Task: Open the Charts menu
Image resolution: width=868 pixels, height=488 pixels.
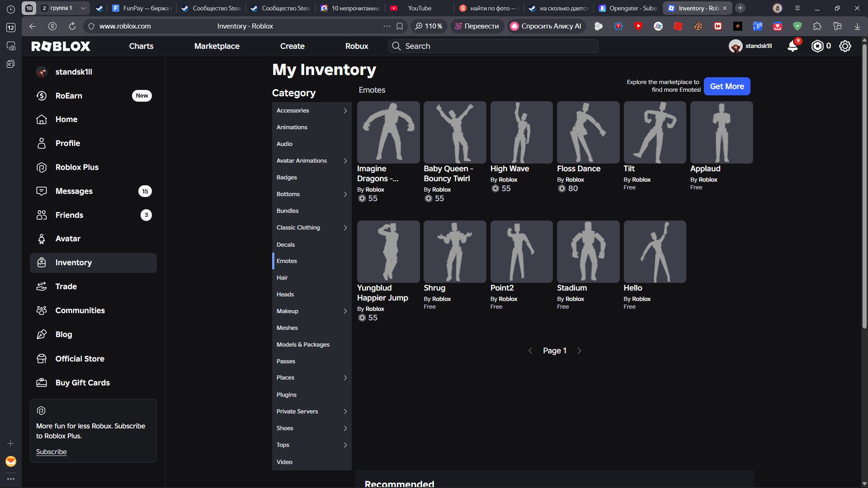Action: tap(141, 46)
